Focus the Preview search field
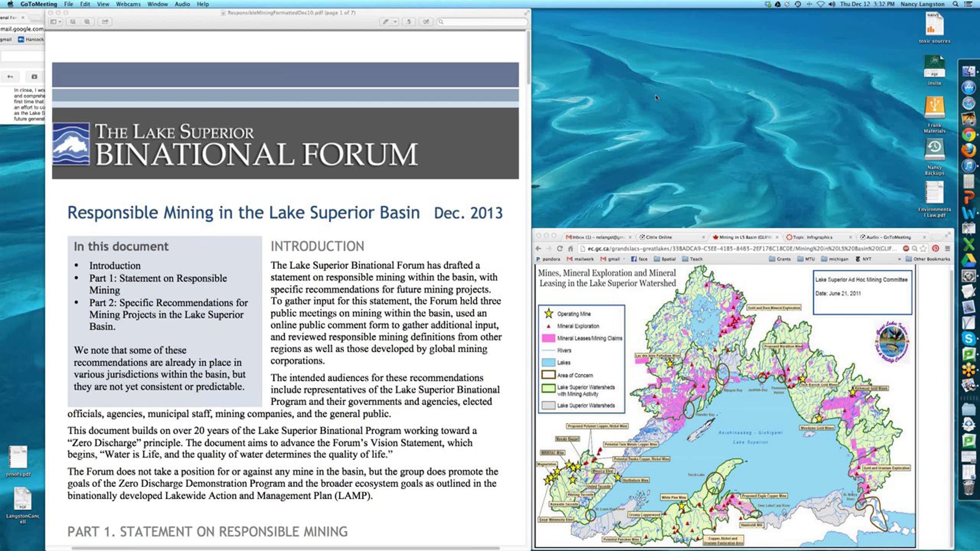This screenshot has width=980, height=551. [482, 22]
